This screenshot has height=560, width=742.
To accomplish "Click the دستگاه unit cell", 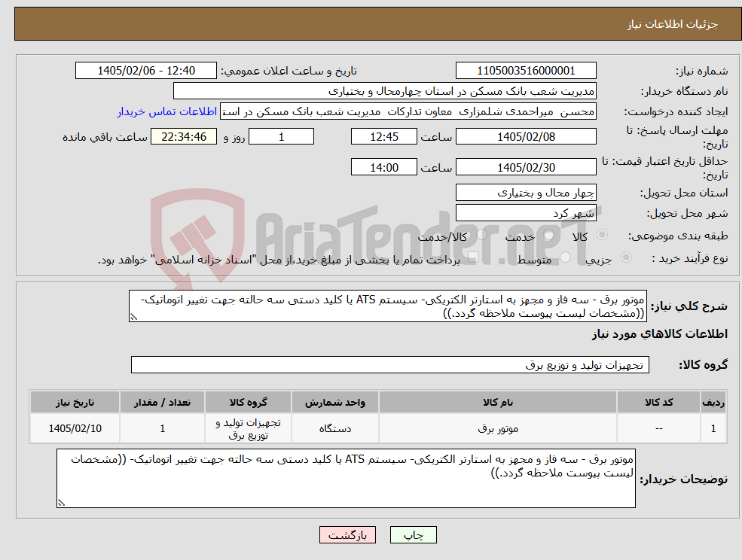I will 335,428.
